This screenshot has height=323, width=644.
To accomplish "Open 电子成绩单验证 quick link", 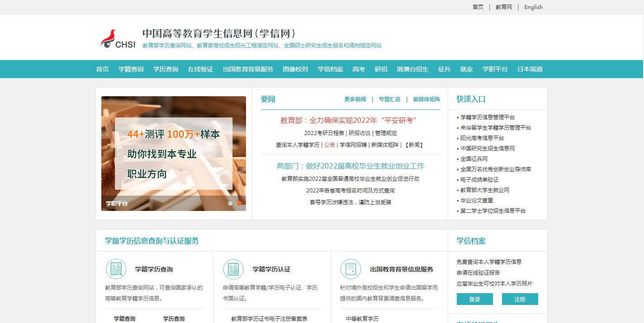I will click(x=479, y=180).
